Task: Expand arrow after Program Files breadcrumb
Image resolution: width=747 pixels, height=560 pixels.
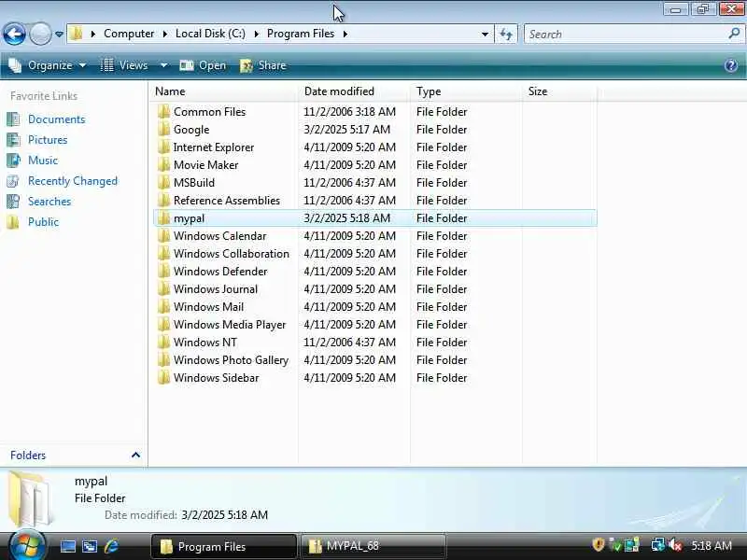Action: click(x=345, y=34)
